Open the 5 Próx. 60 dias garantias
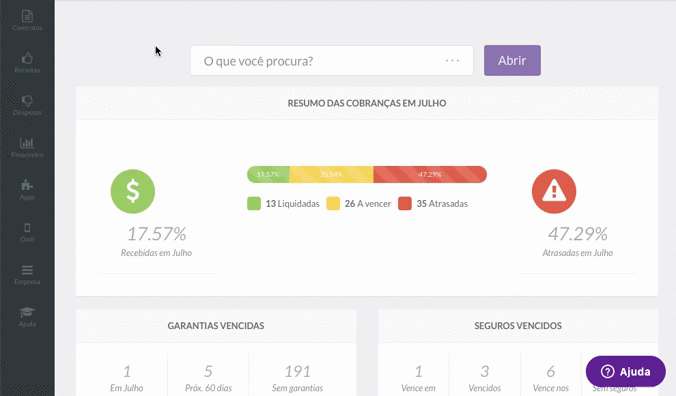This screenshot has height=396, width=676. pyautogui.click(x=208, y=378)
